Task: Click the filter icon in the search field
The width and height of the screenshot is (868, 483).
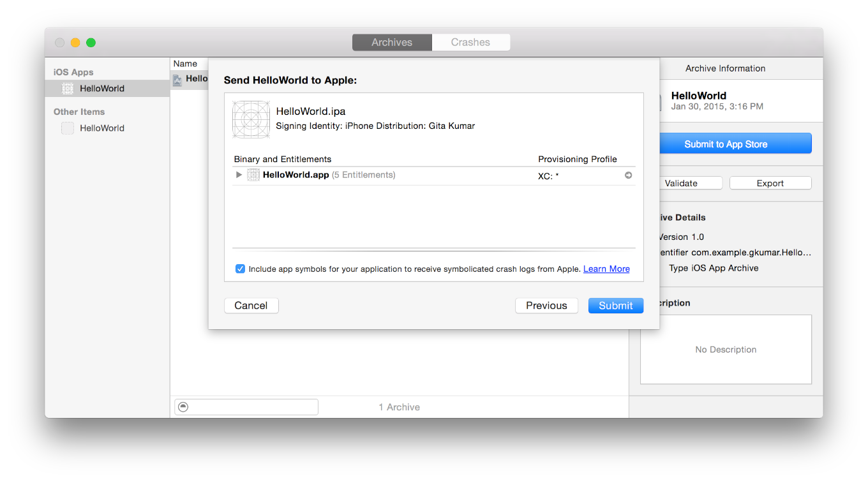Action: click(x=183, y=407)
